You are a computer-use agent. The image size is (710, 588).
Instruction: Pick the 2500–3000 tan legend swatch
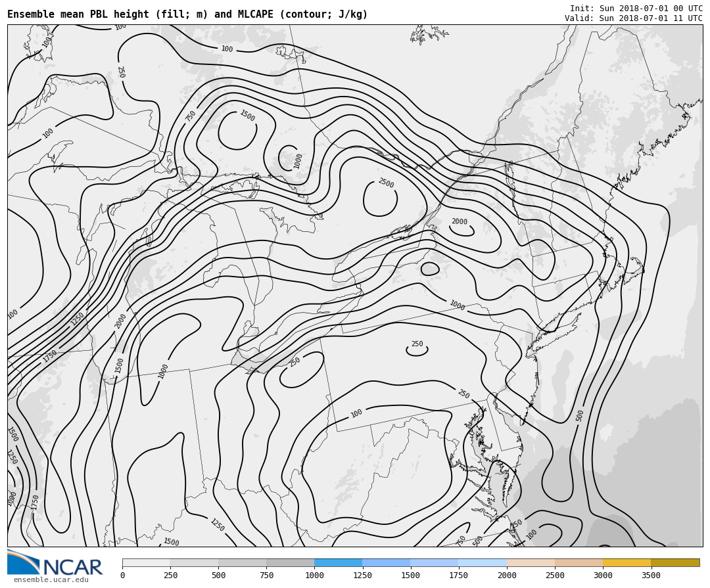pyautogui.click(x=579, y=562)
